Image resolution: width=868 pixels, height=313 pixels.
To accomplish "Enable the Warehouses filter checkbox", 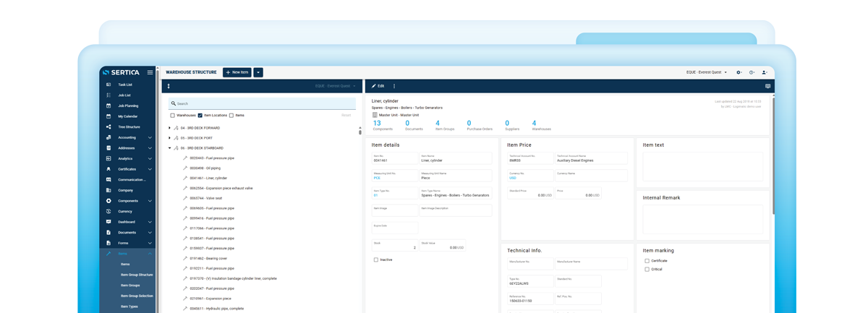I will [172, 116].
